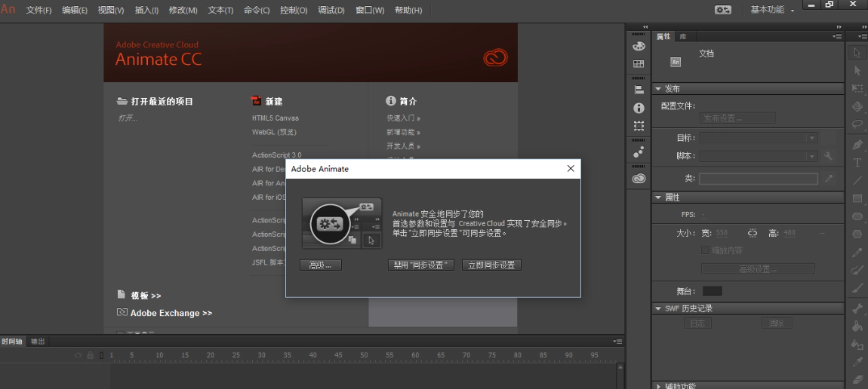The width and height of the screenshot is (868, 389).
Task: Collapse the SWF 历史记录 section
Action: 658,308
